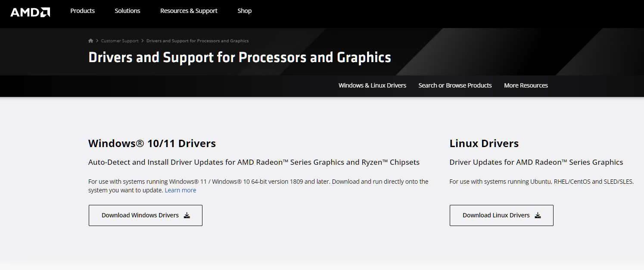Viewport: 644px width, 270px height.
Task: Go to home via breadcrumb house icon
Action: pyautogui.click(x=90, y=41)
